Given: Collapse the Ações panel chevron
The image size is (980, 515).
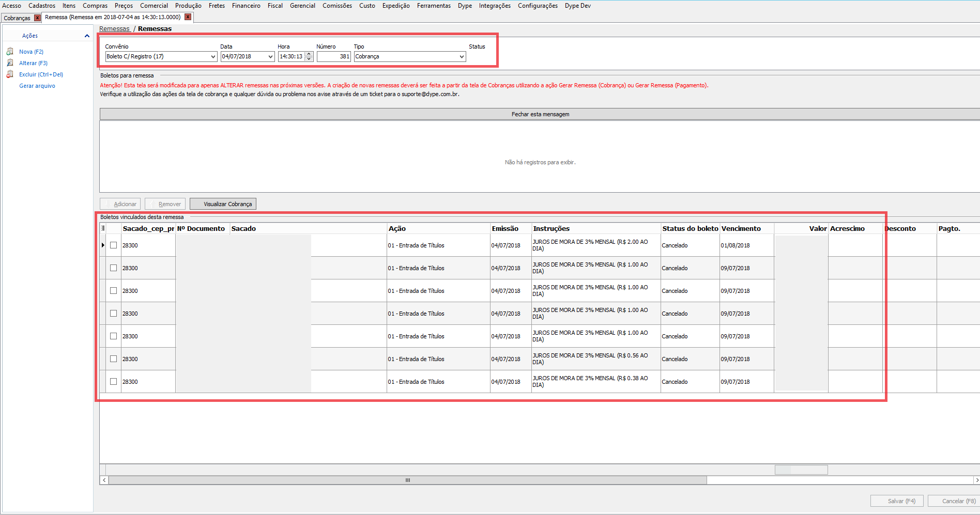Looking at the screenshot, I should pyautogui.click(x=87, y=36).
